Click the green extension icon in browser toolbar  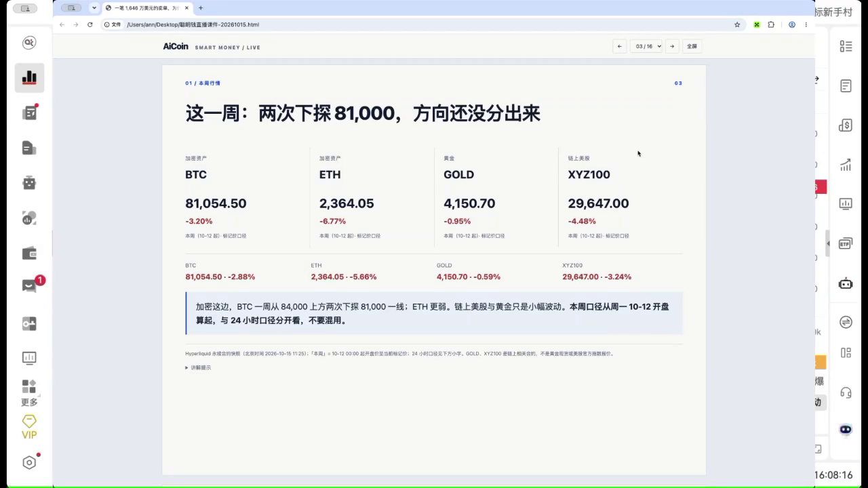point(756,24)
